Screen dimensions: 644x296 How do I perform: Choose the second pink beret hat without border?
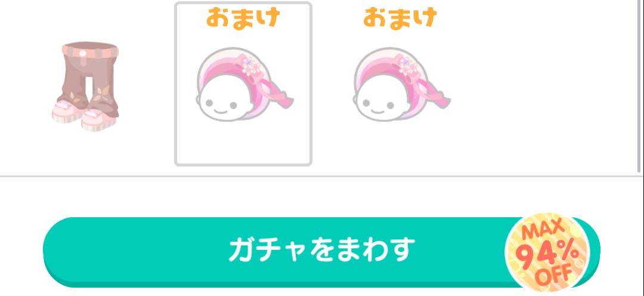402,84
